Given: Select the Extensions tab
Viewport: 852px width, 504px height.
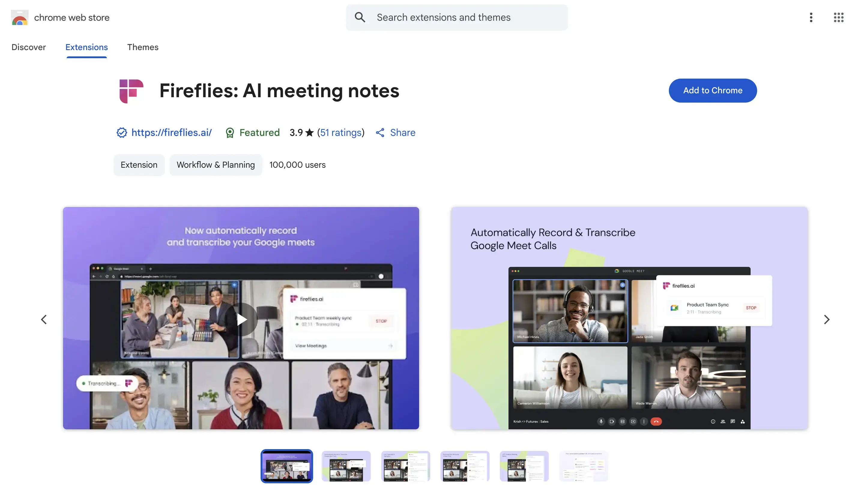Looking at the screenshot, I should 86,47.
